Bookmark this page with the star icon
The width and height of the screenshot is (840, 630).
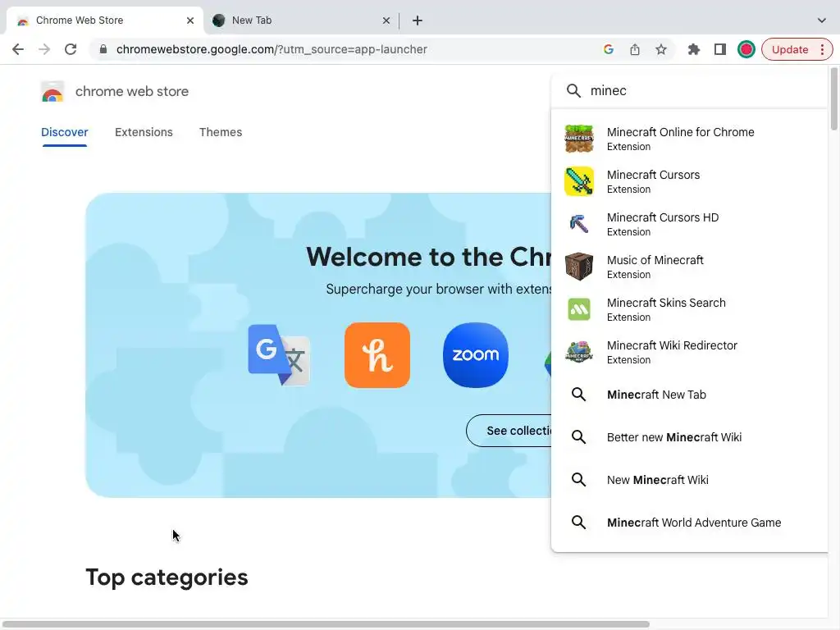(661, 49)
